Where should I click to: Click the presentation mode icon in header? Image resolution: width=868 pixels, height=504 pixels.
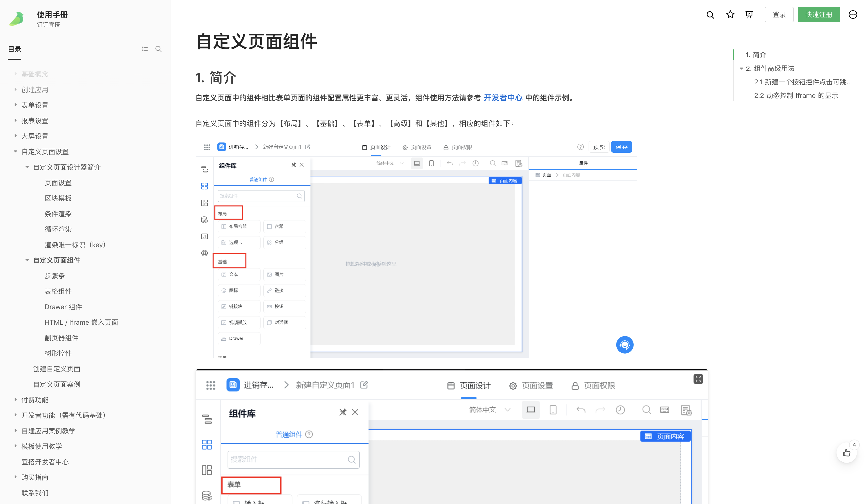coord(749,15)
